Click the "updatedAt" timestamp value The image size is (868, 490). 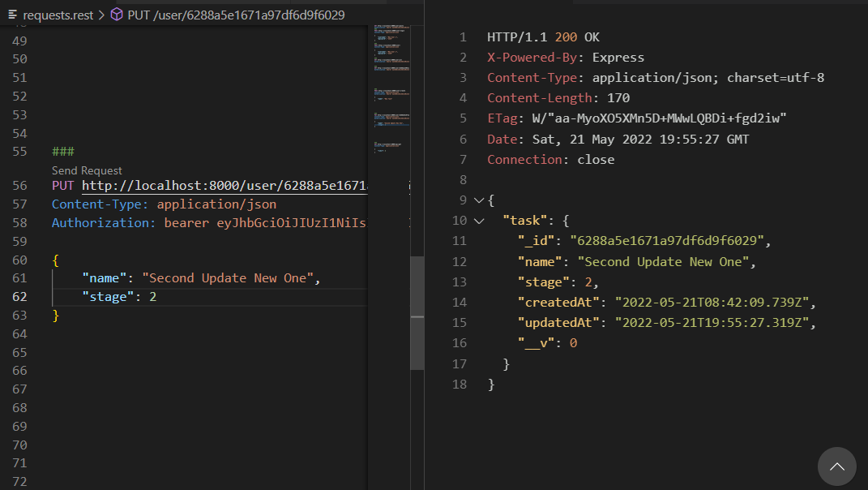click(x=712, y=323)
